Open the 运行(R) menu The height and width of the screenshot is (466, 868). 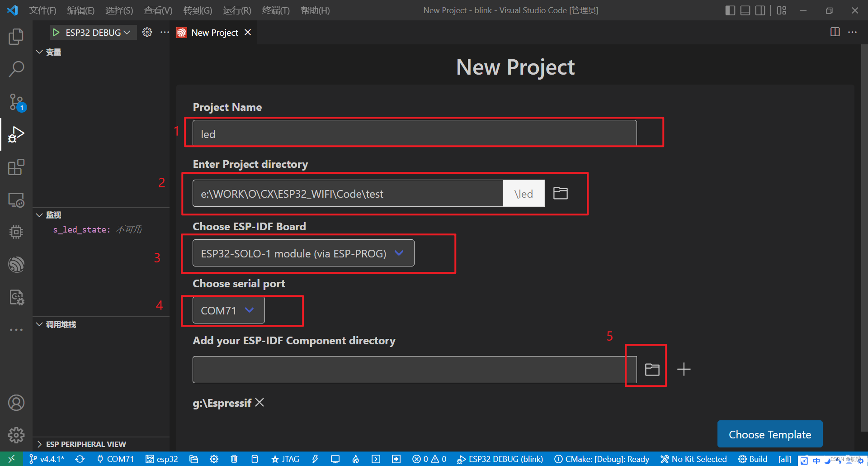coord(237,10)
